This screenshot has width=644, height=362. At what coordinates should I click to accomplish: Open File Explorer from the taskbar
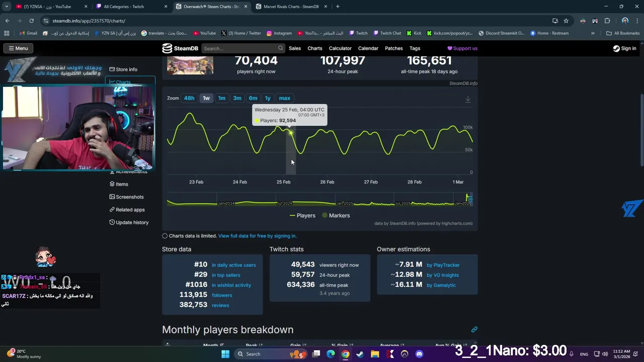coord(375,354)
